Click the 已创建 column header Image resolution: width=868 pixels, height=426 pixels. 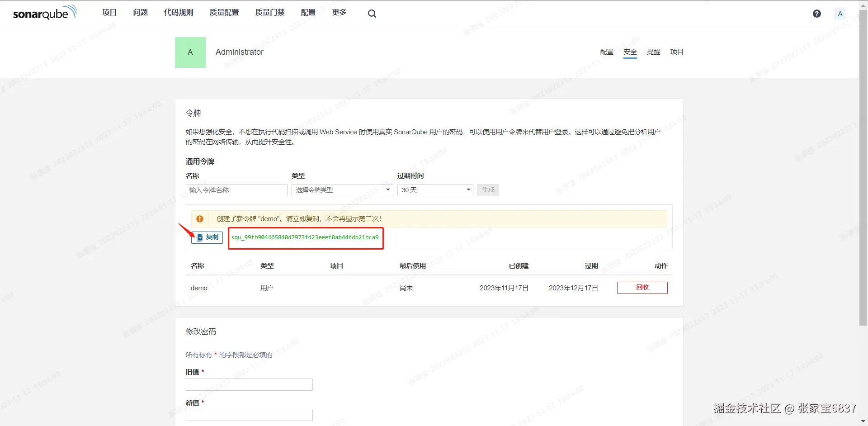tap(519, 266)
